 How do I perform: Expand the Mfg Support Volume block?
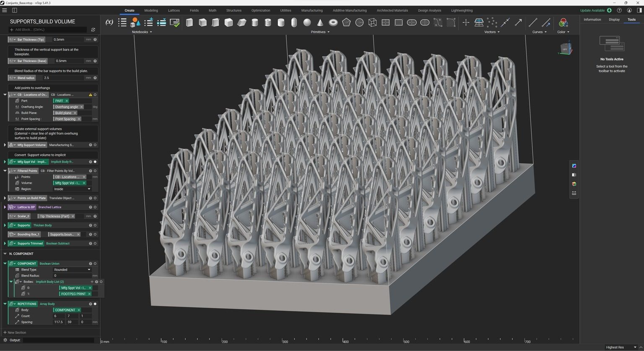[x=5, y=145]
